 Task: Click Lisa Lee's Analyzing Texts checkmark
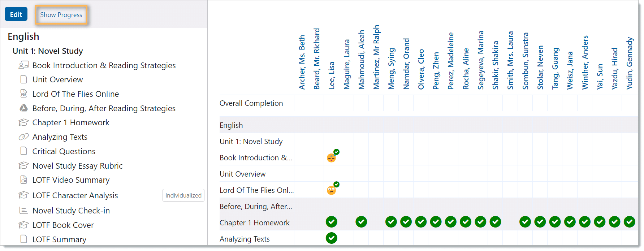[332, 238]
